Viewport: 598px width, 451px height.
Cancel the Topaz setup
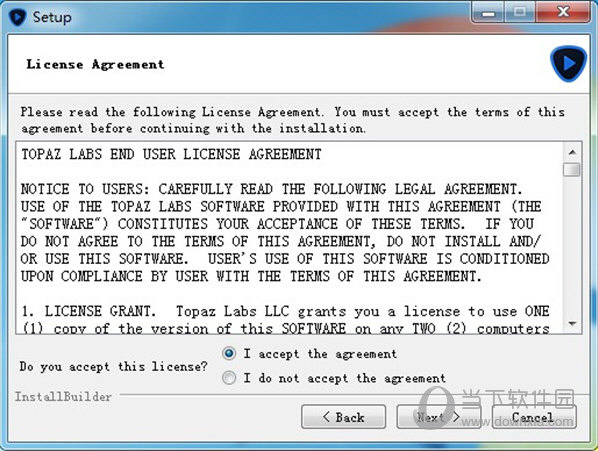[x=534, y=417]
